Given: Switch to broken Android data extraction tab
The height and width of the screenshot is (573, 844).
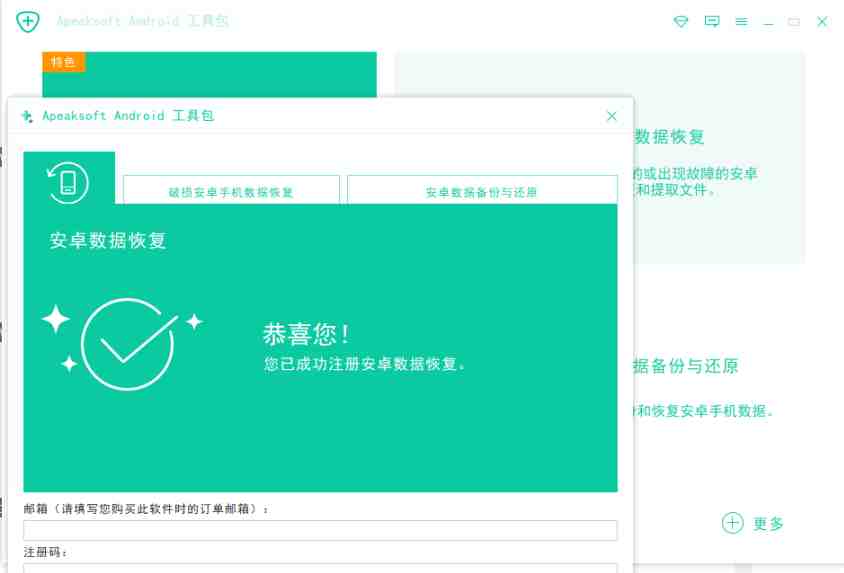Looking at the screenshot, I should pos(231,190).
